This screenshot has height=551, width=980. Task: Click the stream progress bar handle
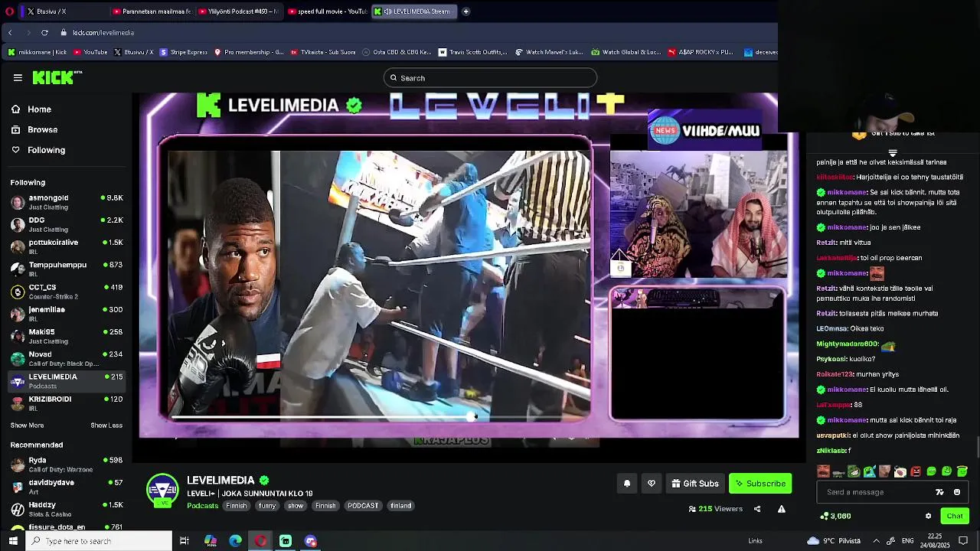point(472,416)
